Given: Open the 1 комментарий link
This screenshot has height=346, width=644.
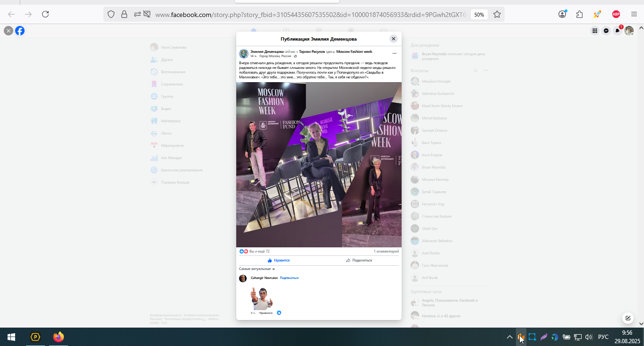Looking at the screenshot, I should [386, 252].
